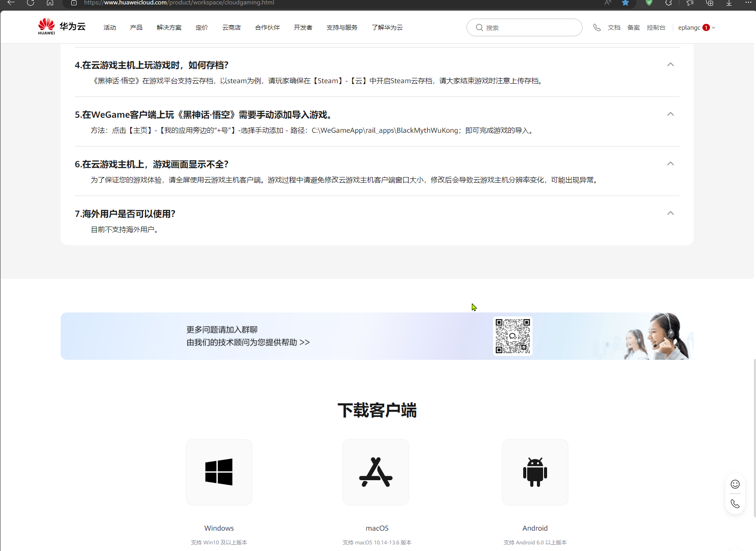Focus the 搜索 search field
The image size is (756, 551).
coord(525,27)
